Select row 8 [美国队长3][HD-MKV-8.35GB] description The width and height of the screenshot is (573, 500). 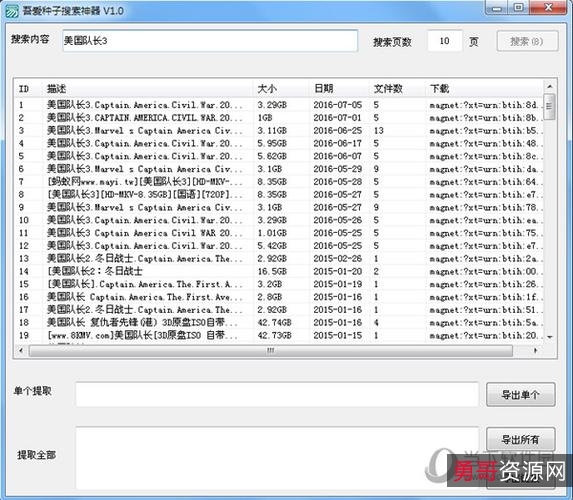point(144,194)
